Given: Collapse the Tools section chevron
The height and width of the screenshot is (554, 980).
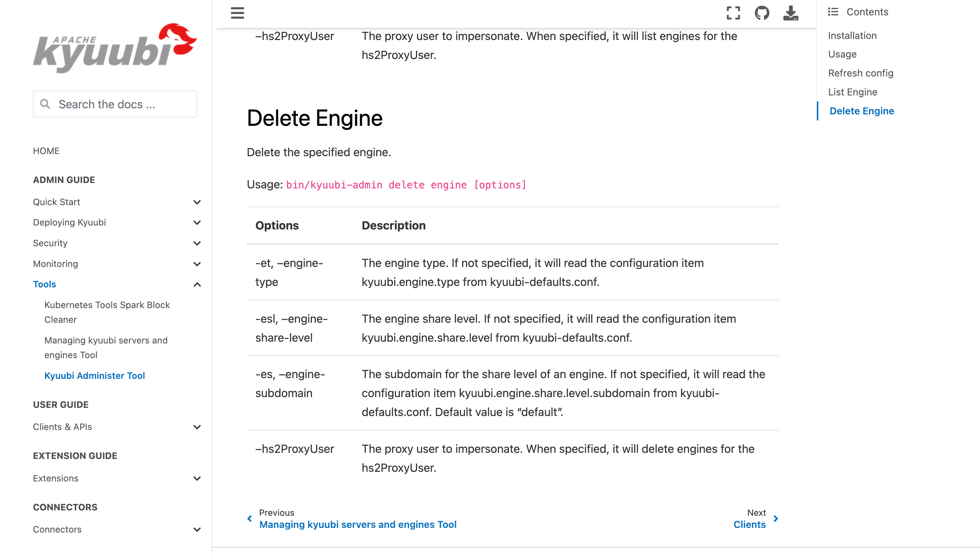Looking at the screenshot, I should [197, 285].
